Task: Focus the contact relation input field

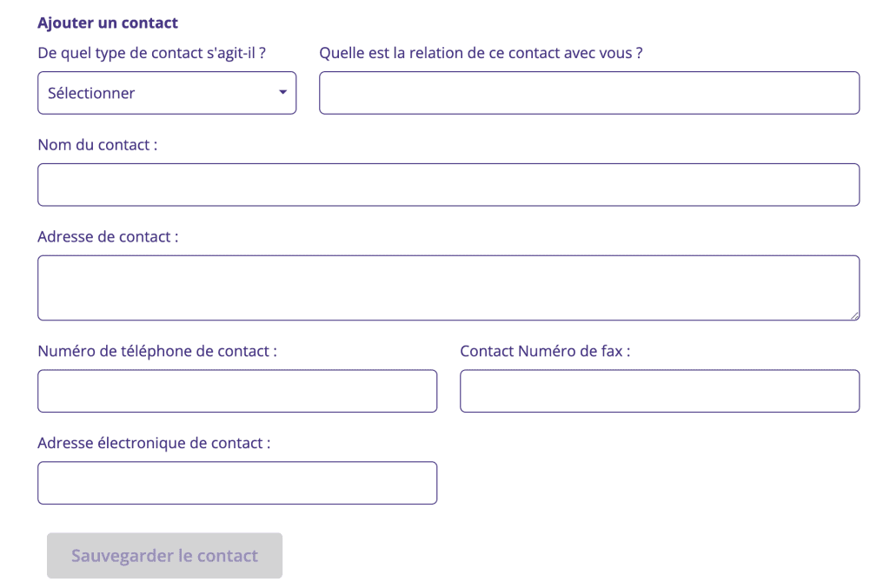Action: [x=589, y=93]
